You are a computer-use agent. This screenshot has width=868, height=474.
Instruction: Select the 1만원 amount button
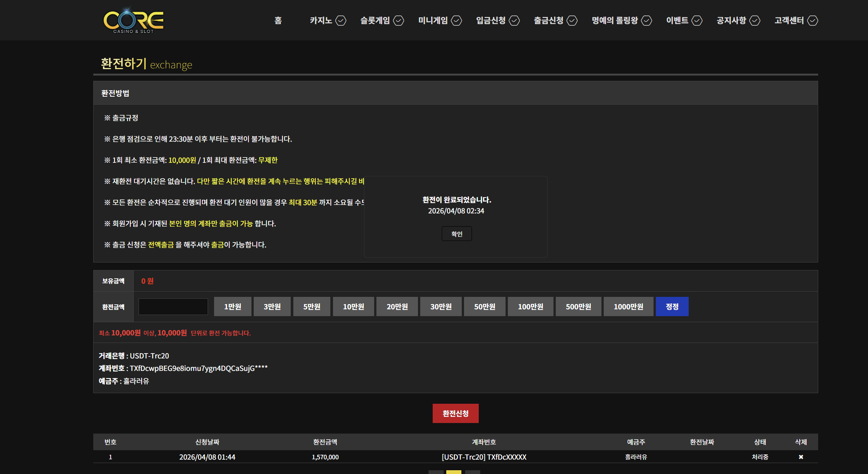pos(233,306)
